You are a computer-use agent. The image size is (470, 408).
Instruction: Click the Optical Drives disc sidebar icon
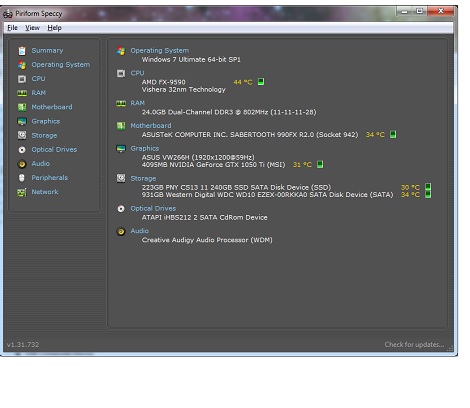22,150
